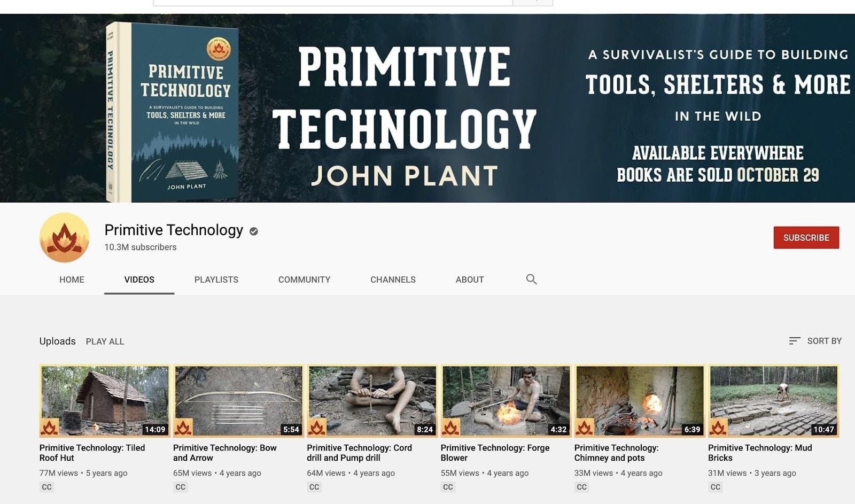Image resolution: width=855 pixels, height=504 pixels.
Task: Click CC badge under Forge Blower video
Action: (448, 487)
